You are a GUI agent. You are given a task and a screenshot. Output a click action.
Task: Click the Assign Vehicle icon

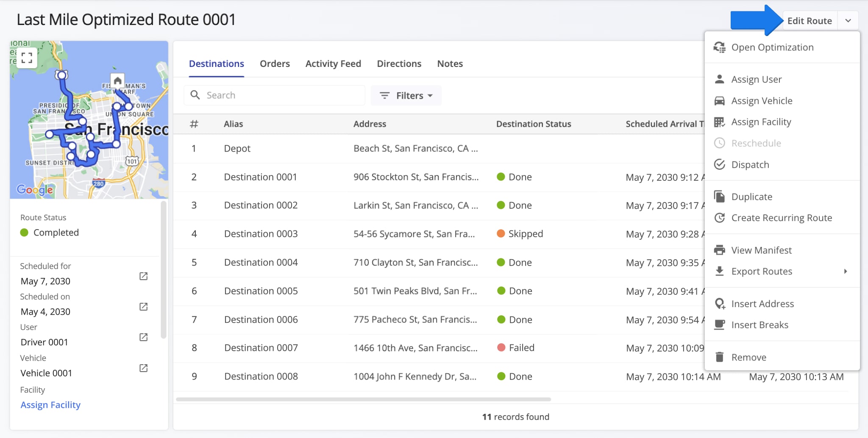pos(719,101)
